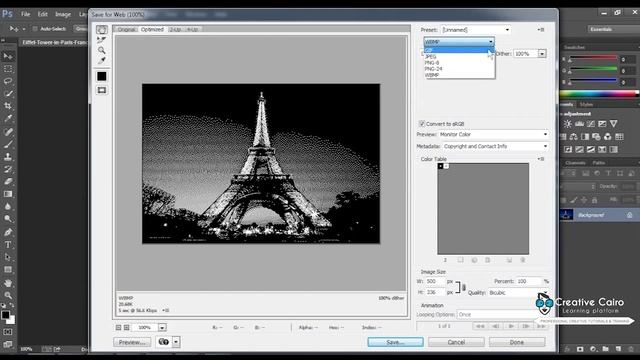Select the Type tool in Photoshop toolbar

[8, 245]
